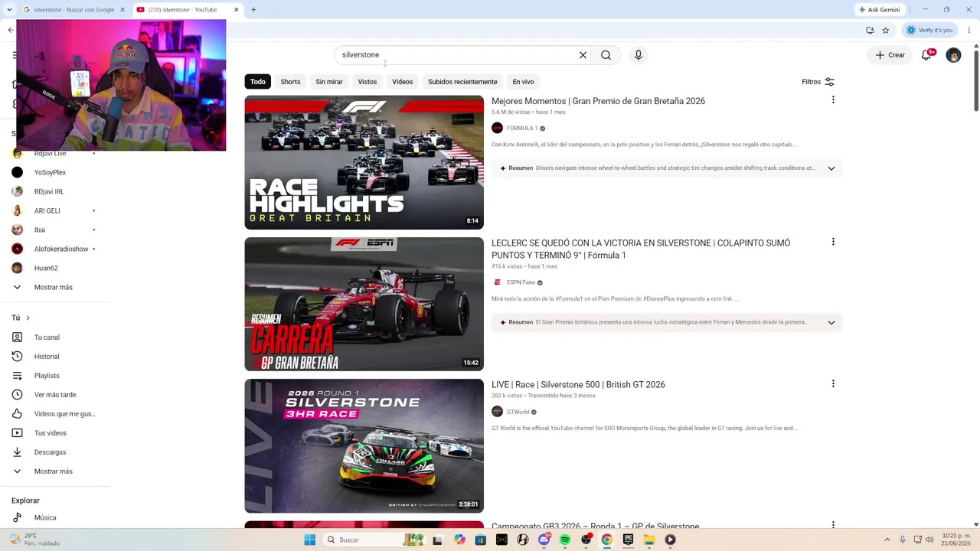This screenshot has height=551, width=980.
Task: Filter results by En vivo
Action: 523,82
